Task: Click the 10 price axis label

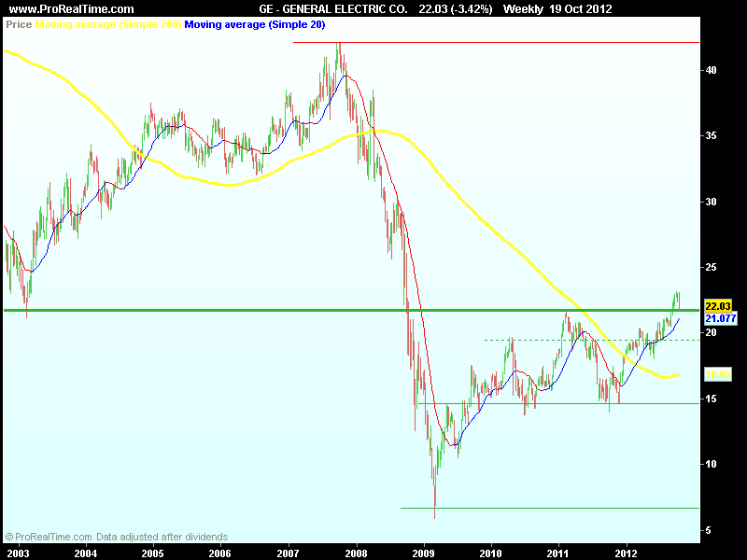Action: [711, 464]
